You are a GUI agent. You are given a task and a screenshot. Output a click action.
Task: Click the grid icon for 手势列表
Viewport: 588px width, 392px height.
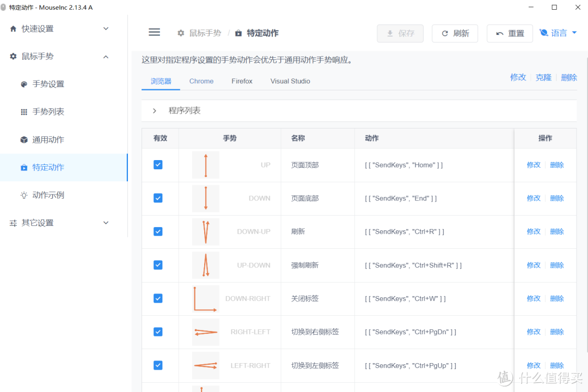(24, 112)
